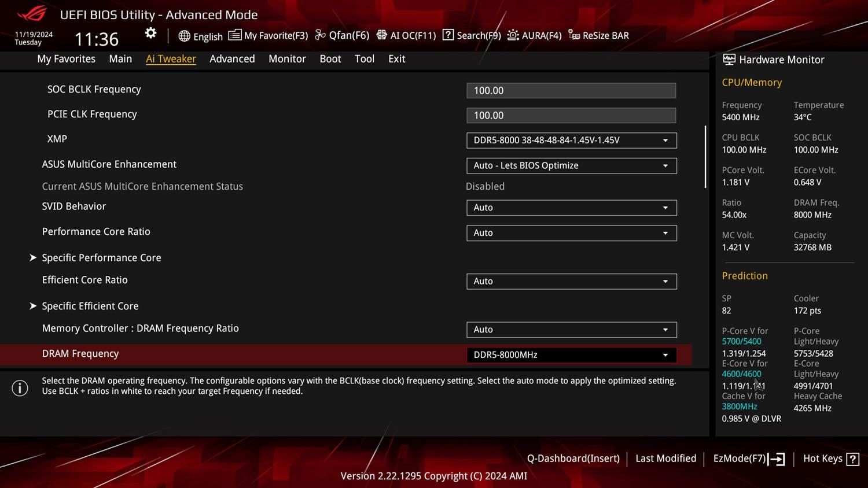This screenshot has height=488, width=868.
Task: Go to the Boot tab
Action: click(x=330, y=59)
